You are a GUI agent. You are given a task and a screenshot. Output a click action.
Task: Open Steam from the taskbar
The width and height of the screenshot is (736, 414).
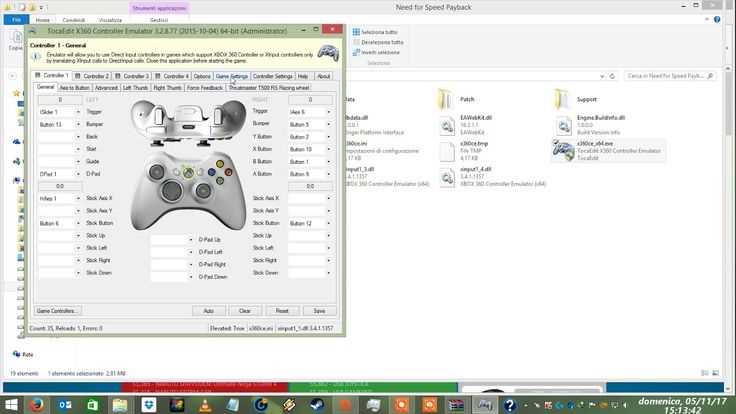pos(317,405)
